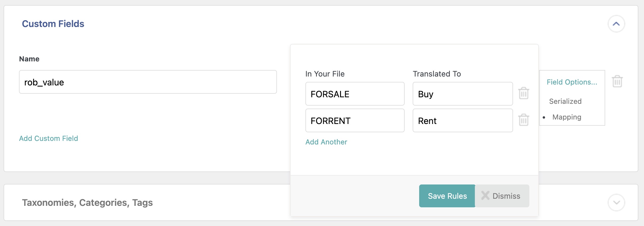
Task: Expand Taxonomies, Categories, Tags chevron
Action: [x=616, y=203]
